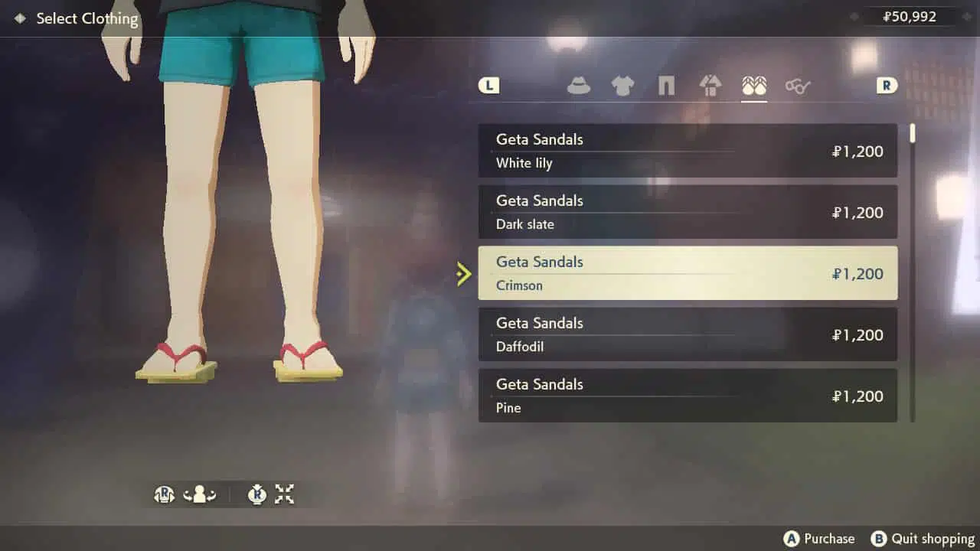This screenshot has width=980, height=551.
Task: Click the ₽1,200 price of Dark slate
Action: 857,213
